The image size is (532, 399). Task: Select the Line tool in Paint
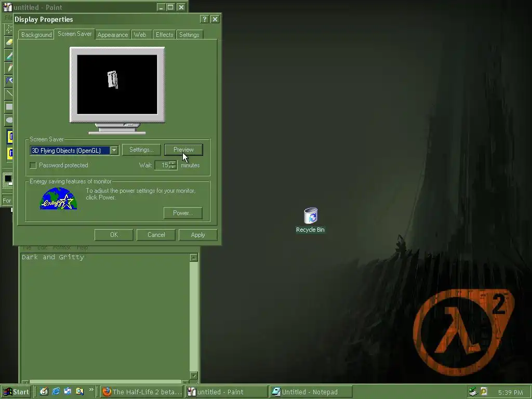click(8, 94)
